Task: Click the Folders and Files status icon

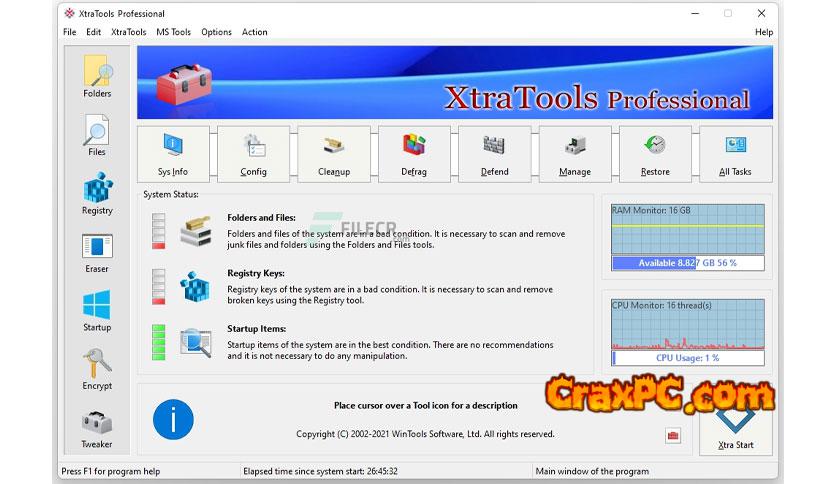Action: coord(196,231)
